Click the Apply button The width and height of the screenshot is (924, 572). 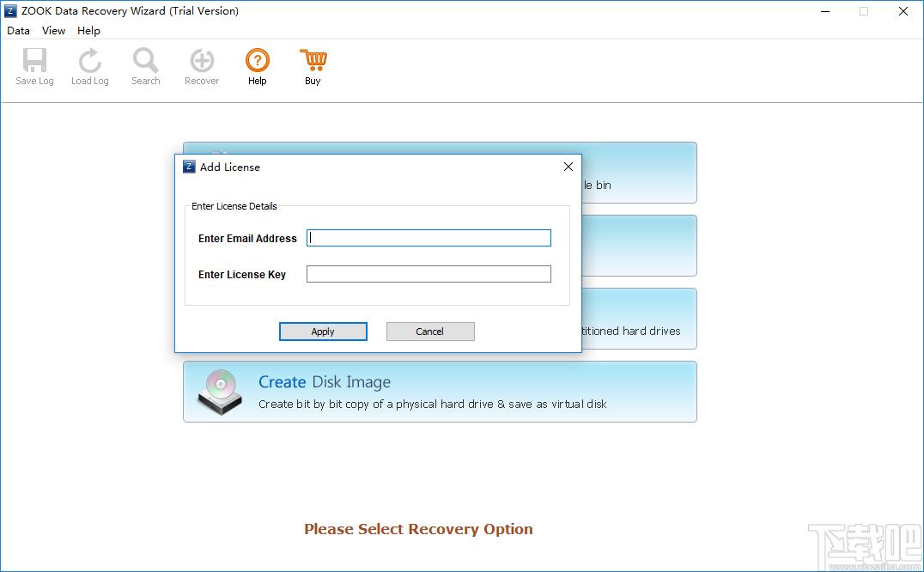tap(323, 332)
